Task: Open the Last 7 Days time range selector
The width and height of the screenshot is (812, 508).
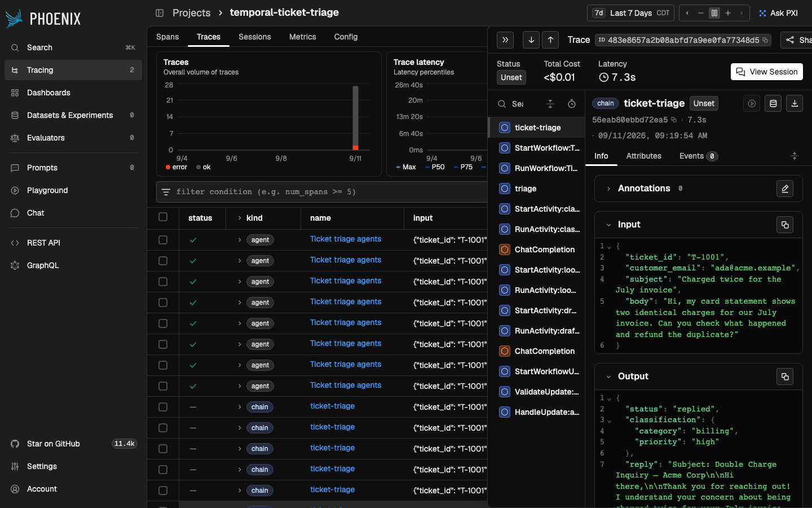Action: tap(630, 13)
